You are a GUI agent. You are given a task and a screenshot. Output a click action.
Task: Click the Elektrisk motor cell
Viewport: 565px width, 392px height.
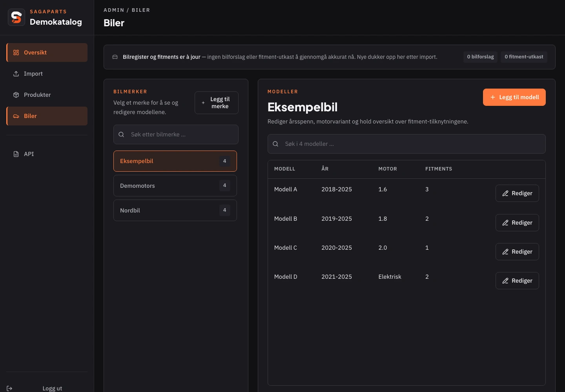(390, 277)
